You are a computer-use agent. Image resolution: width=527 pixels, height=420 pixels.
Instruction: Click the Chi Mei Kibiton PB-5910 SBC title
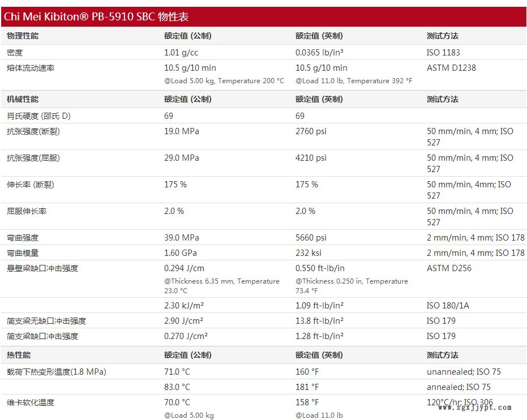coord(96,17)
